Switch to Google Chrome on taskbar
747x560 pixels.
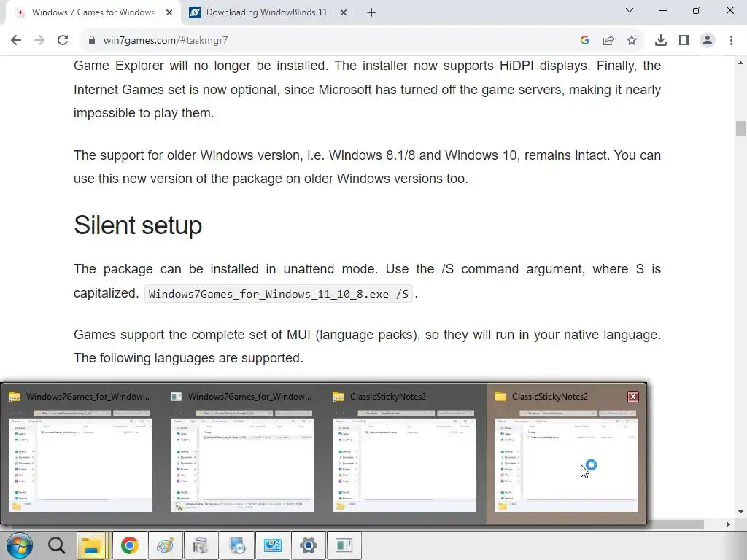pos(129,545)
